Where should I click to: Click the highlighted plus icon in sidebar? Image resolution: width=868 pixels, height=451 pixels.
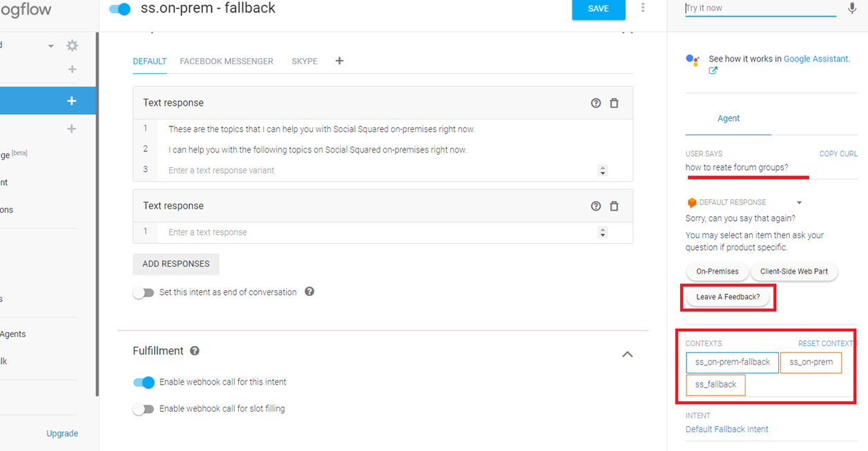coord(71,101)
